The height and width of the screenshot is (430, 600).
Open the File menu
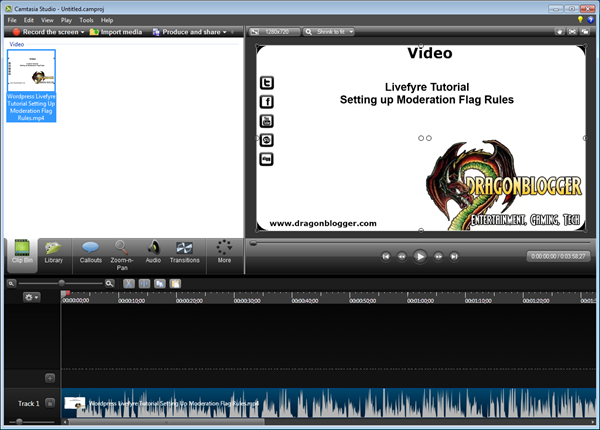(12, 20)
